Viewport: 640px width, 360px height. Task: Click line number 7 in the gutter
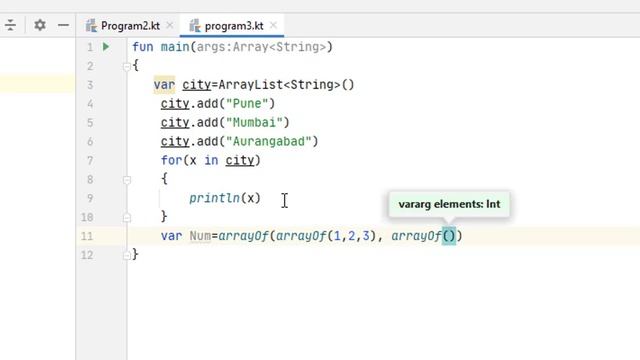[x=90, y=160]
